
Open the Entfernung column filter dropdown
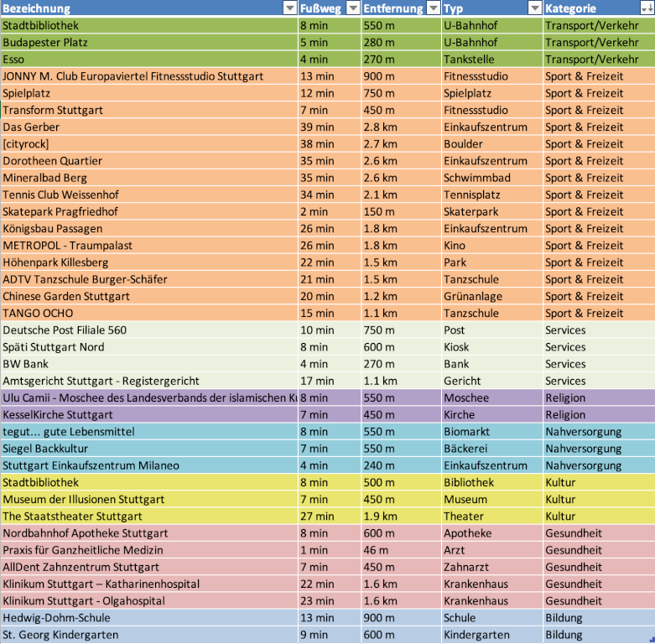coord(434,8)
